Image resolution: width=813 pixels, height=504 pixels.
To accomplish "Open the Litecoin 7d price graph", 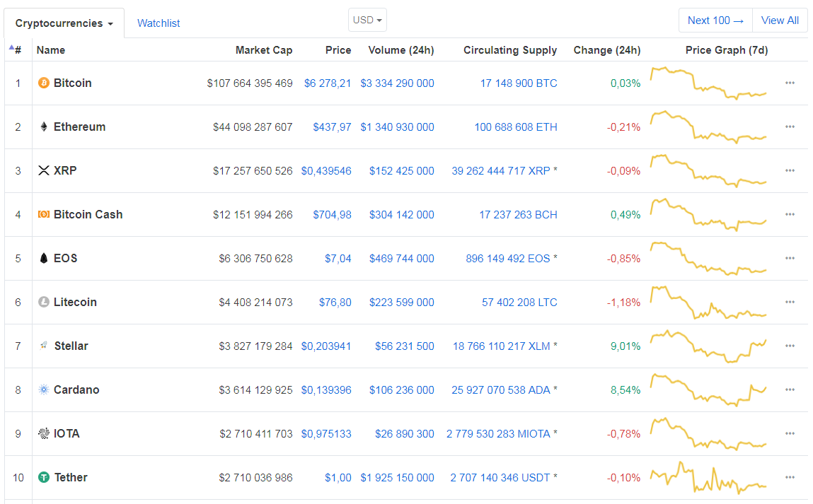I will pyautogui.click(x=708, y=302).
